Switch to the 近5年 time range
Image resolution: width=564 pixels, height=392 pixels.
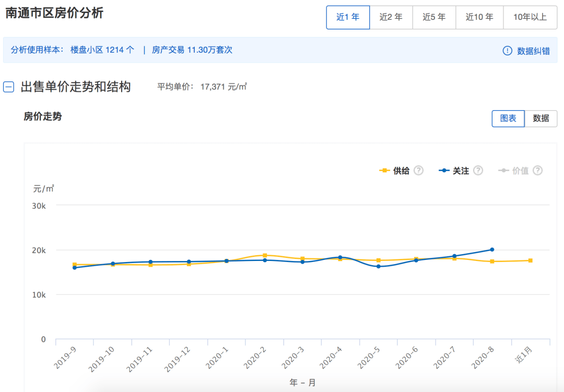(x=434, y=17)
